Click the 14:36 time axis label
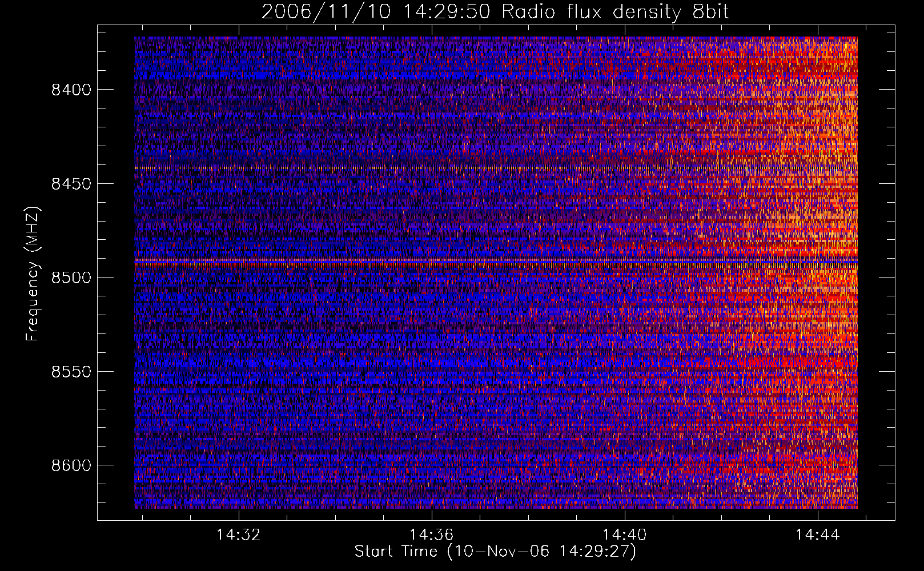The image size is (924, 571). [x=431, y=534]
